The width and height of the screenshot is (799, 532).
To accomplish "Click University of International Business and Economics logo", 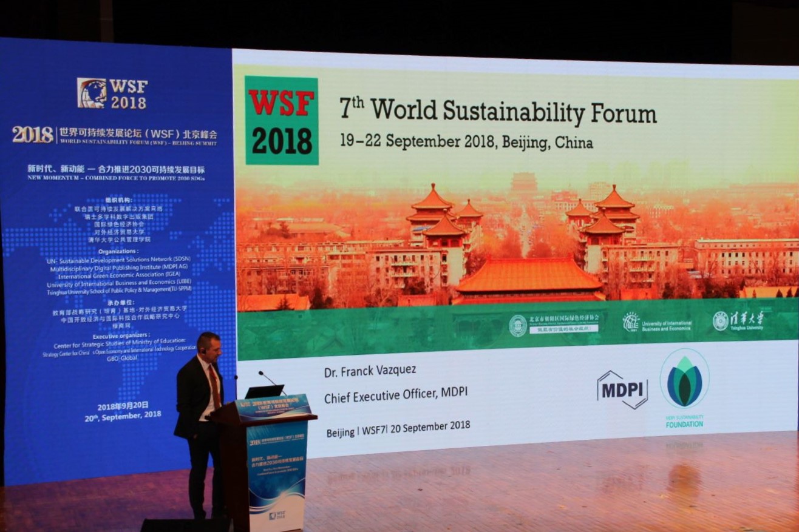I will 656,323.
